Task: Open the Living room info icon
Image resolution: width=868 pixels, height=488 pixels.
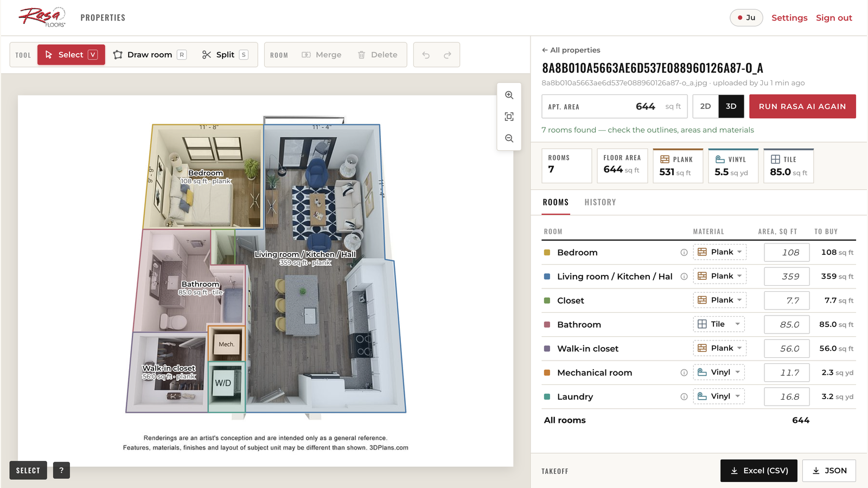Action: click(684, 277)
